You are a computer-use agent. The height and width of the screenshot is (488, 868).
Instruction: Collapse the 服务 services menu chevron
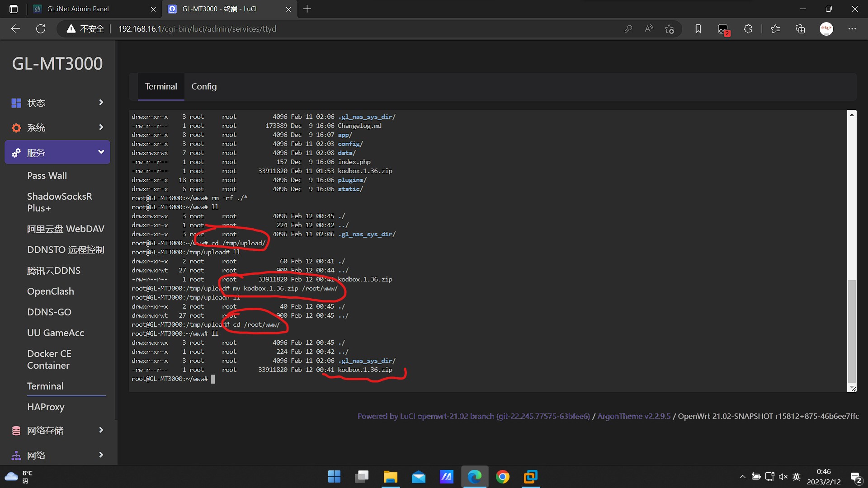coord(101,152)
